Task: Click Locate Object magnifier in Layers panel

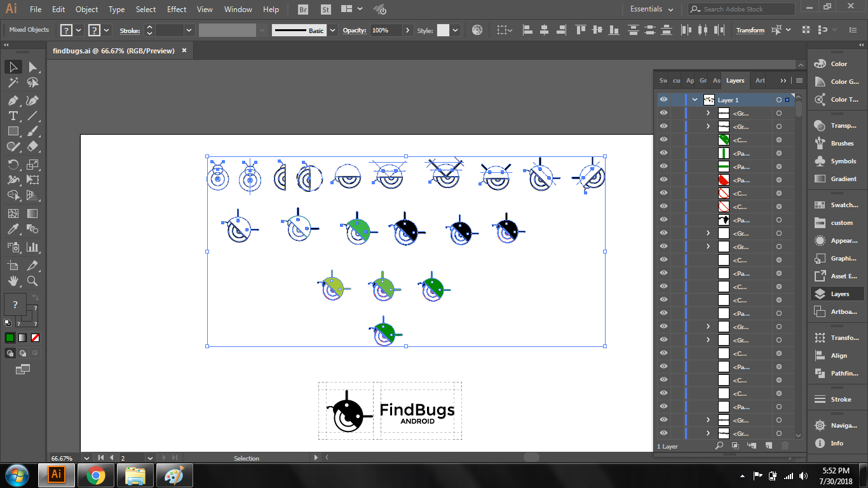Action: (719, 446)
